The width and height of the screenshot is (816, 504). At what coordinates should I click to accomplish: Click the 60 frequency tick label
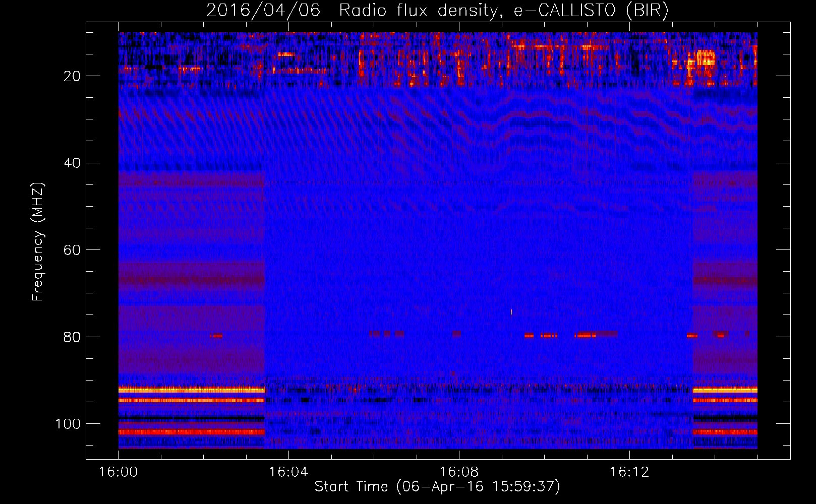click(x=73, y=250)
